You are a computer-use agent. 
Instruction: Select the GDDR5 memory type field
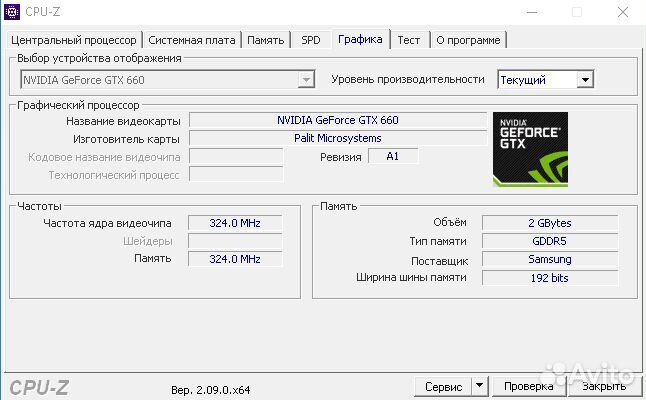(551, 241)
